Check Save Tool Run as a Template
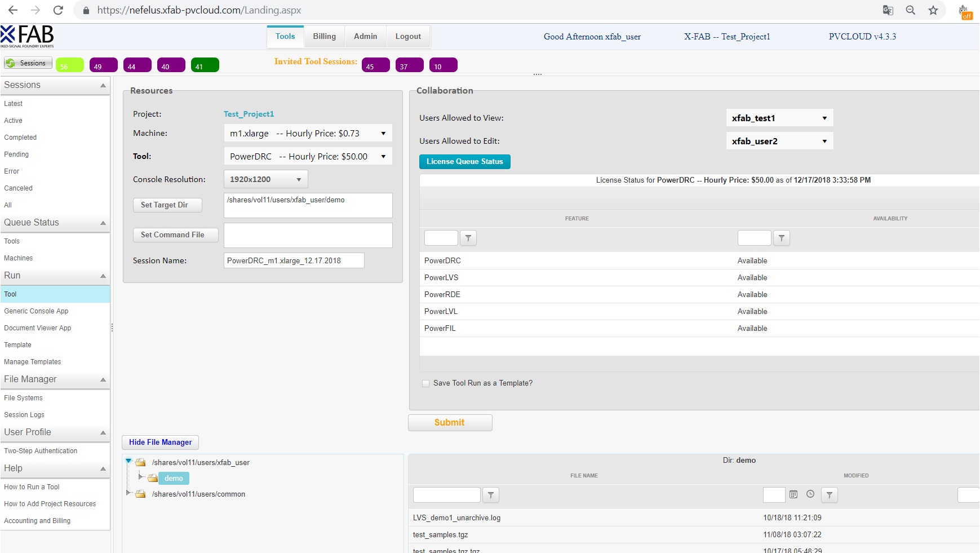 coord(426,383)
